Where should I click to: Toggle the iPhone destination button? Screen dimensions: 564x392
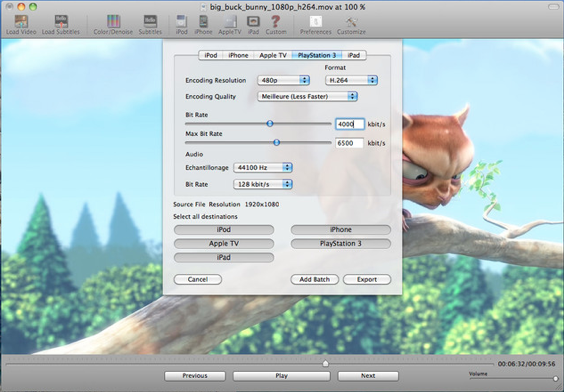click(x=341, y=229)
